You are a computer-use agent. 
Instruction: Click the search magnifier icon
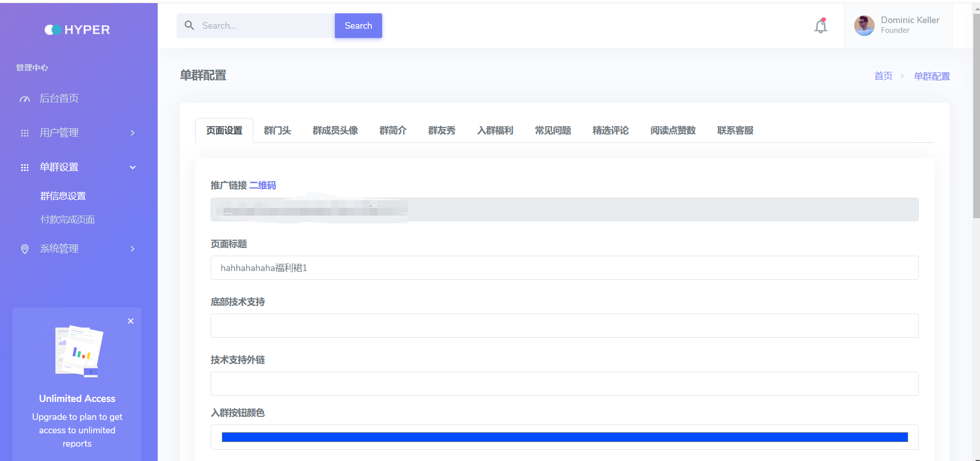point(190,26)
